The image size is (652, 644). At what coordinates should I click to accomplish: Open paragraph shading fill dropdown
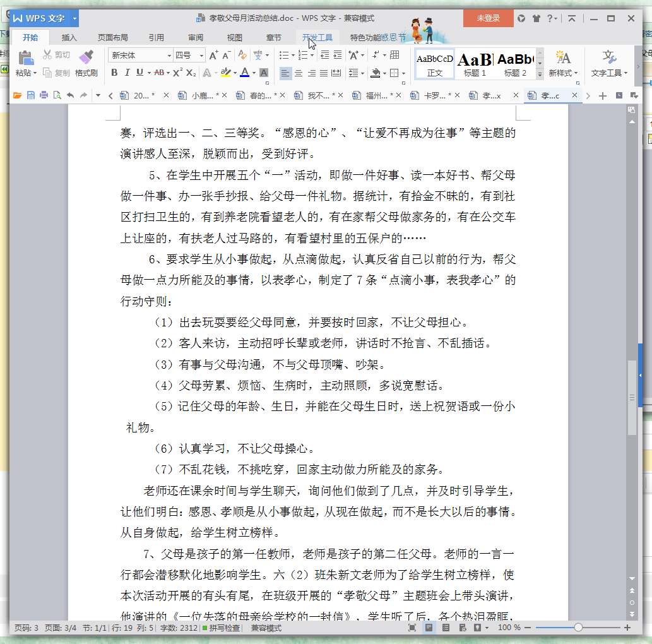(384, 74)
